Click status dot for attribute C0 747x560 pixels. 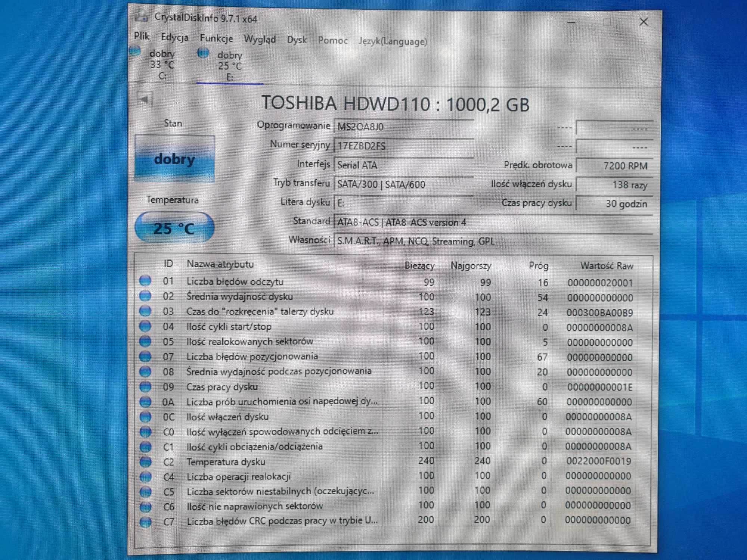click(145, 432)
